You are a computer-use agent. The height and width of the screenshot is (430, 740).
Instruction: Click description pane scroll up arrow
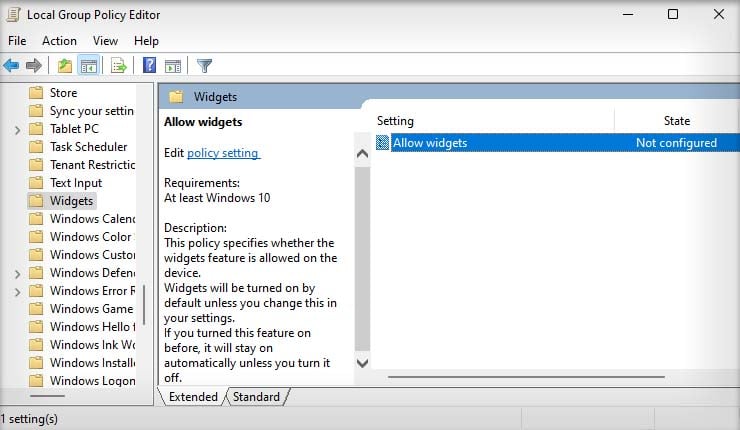coord(362,153)
